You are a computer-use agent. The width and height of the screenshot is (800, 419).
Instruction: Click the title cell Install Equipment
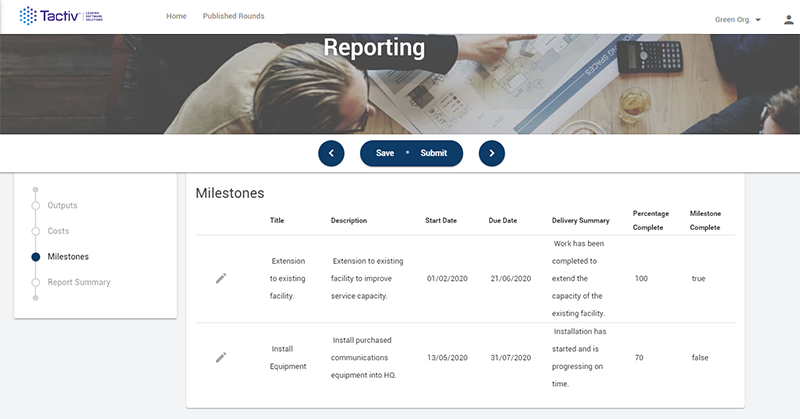pyautogui.click(x=288, y=357)
